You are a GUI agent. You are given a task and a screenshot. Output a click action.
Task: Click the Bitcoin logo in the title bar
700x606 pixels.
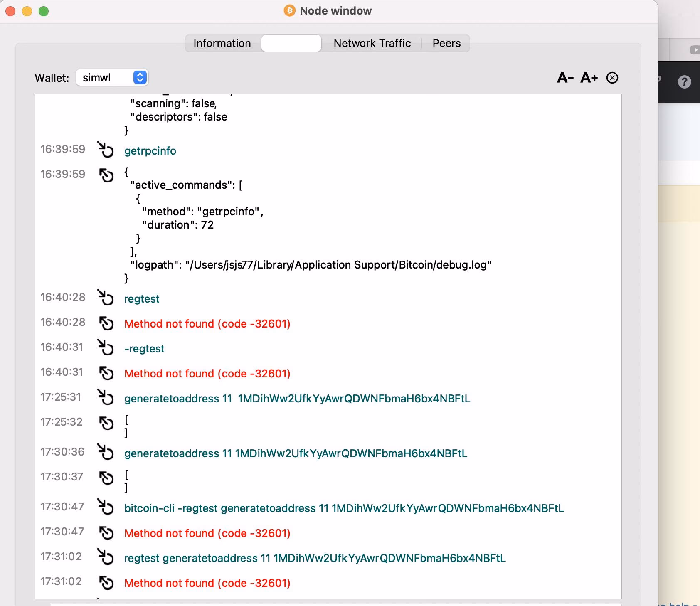[289, 11]
